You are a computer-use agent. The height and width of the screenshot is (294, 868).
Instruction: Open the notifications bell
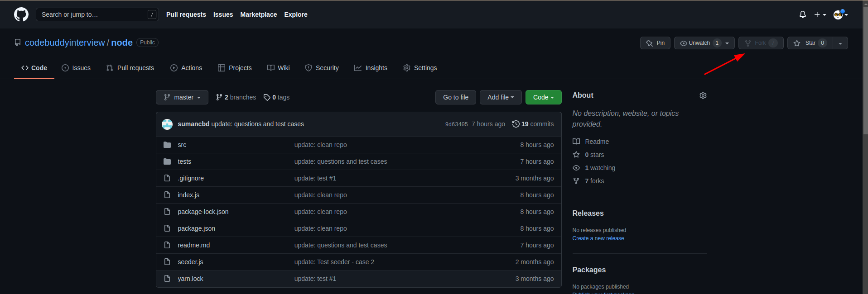(802, 14)
